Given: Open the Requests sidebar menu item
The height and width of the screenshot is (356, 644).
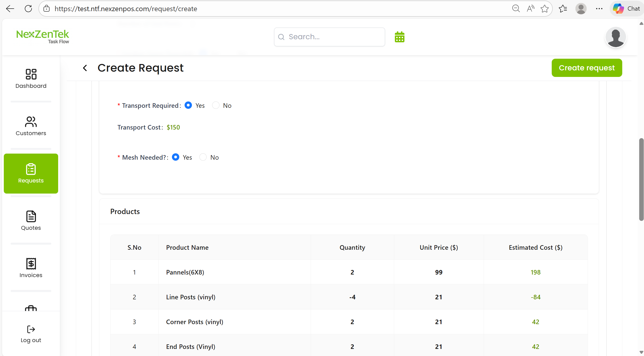Looking at the screenshot, I should pyautogui.click(x=31, y=173).
